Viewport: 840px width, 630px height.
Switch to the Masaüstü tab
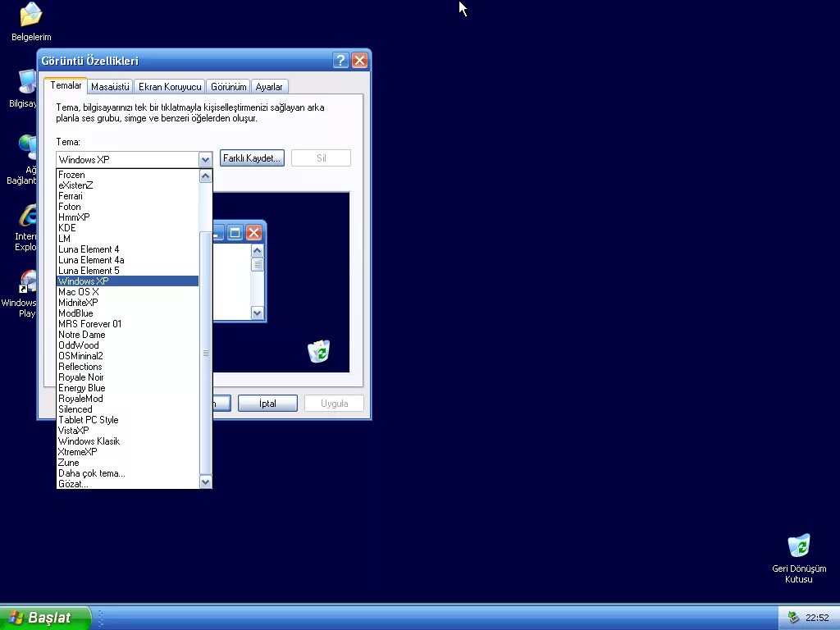coord(110,87)
